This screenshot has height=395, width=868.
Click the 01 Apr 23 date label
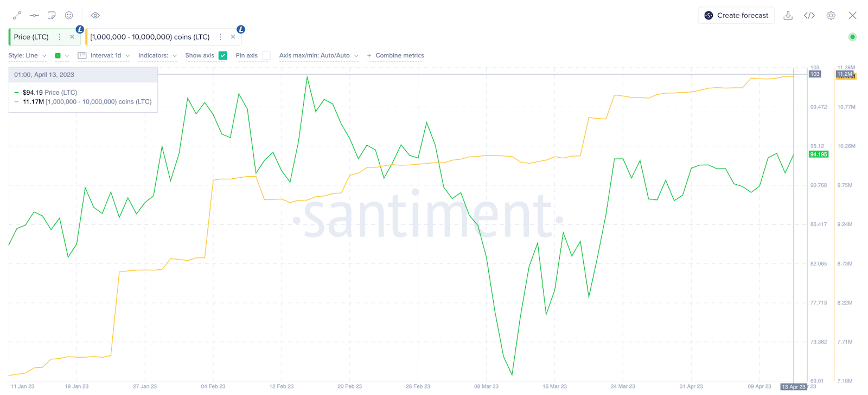691,387
